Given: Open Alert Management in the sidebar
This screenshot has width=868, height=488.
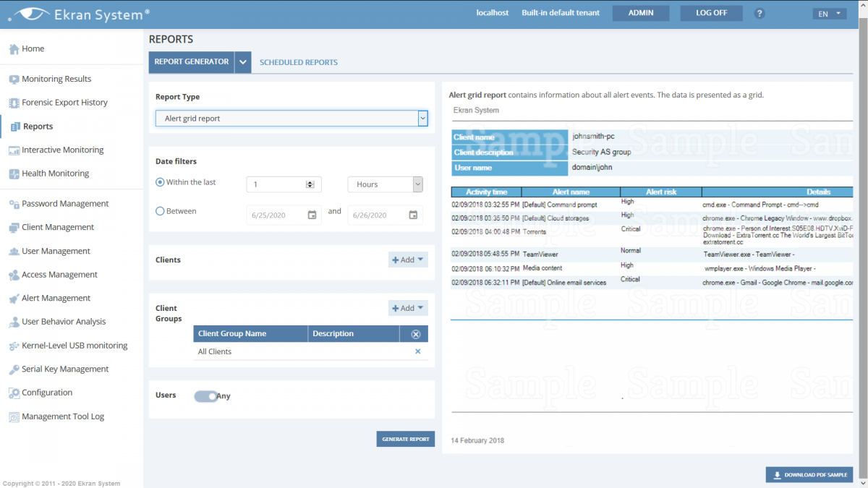Looking at the screenshot, I should (x=56, y=298).
